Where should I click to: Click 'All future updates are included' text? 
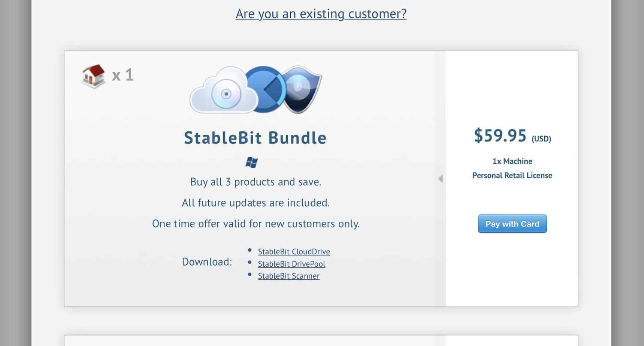pyautogui.click(x=256, y=203)
